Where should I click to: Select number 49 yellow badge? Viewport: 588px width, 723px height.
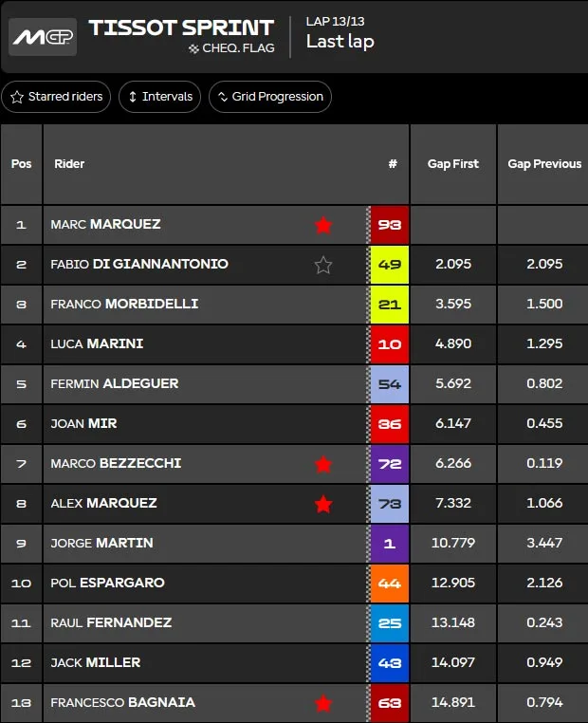(390, 265)
